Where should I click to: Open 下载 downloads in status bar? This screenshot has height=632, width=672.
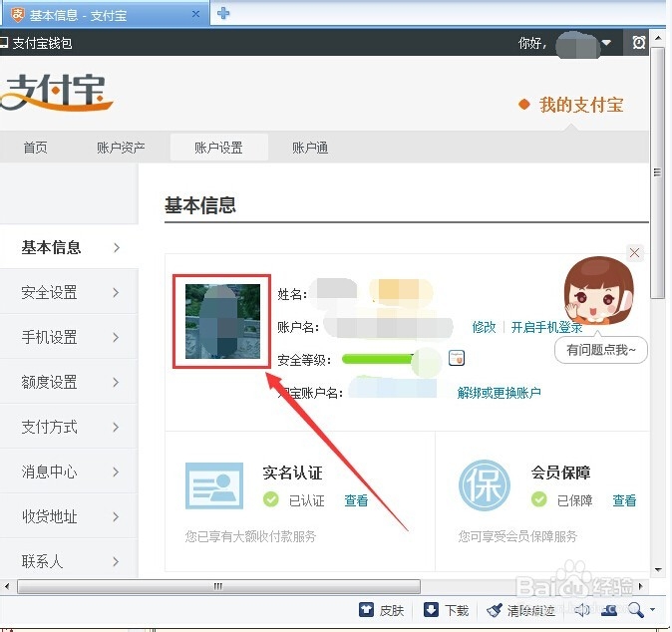[446, 610]
